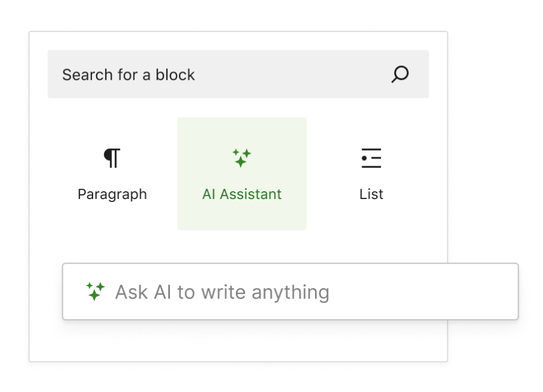Click the empty area below the AI prompt
Image resolution: width=543 pixels, height=392 pixels.
point(238,341)
